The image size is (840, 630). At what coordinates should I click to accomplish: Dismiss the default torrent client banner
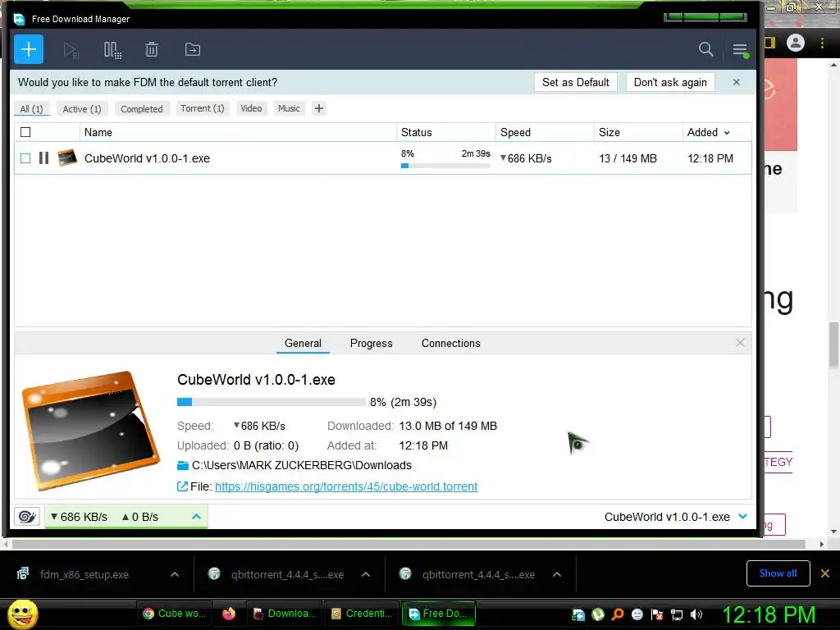click(736, 82)
